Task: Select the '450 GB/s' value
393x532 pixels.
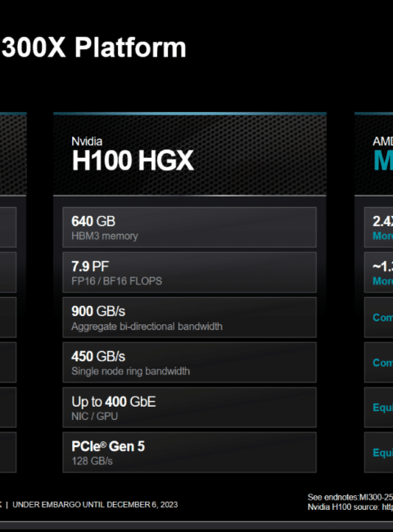Action: [x=98, y=356]
